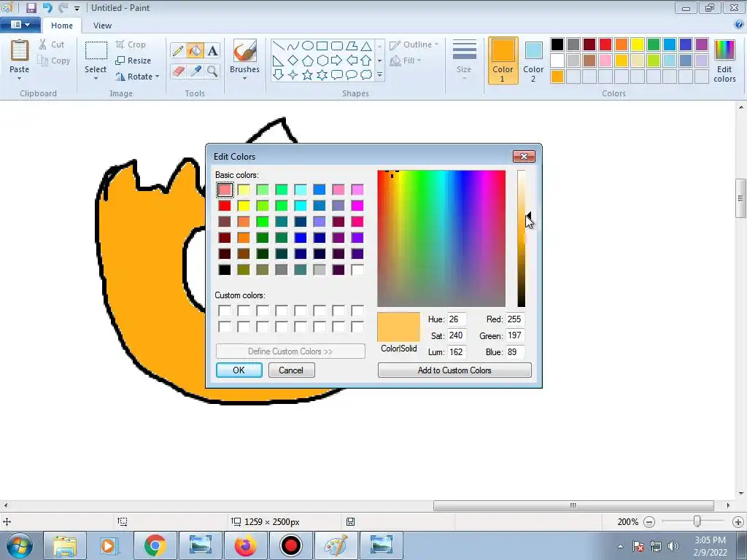Open Customize Quick Access Toolbar arrow
The height and width of the screenshot is (560, 747).
pos(77,8)
